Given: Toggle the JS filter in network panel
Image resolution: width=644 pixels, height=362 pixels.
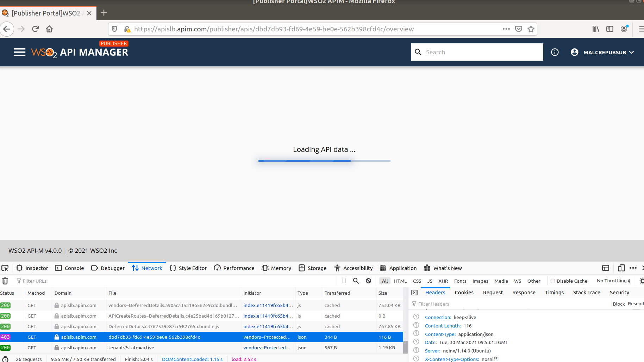Looking at the screenshot, I should (x=430, y=281).
